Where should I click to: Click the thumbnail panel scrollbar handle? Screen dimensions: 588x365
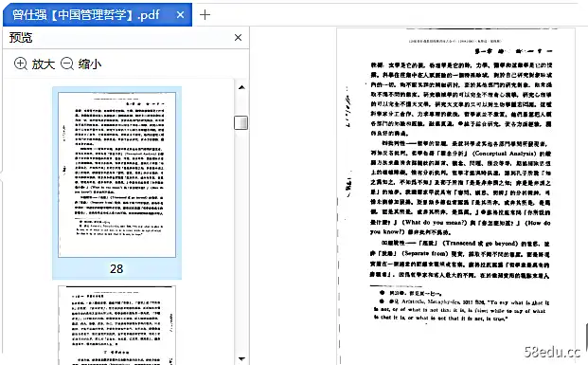coord(241,122)
